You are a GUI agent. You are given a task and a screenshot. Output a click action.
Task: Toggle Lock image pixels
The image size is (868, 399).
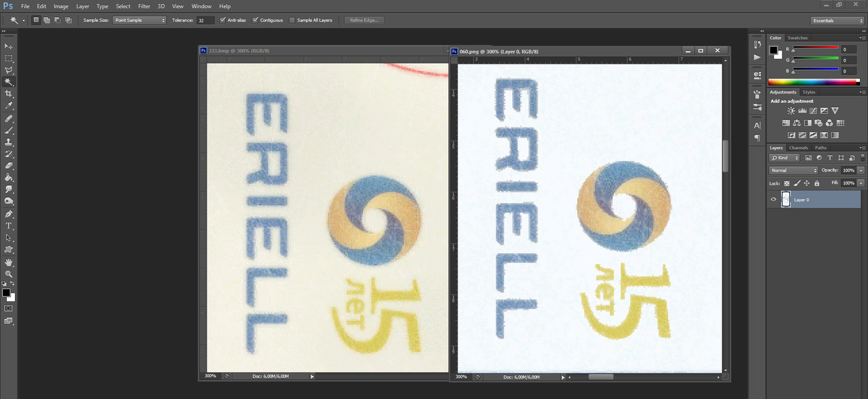(797, 183)
